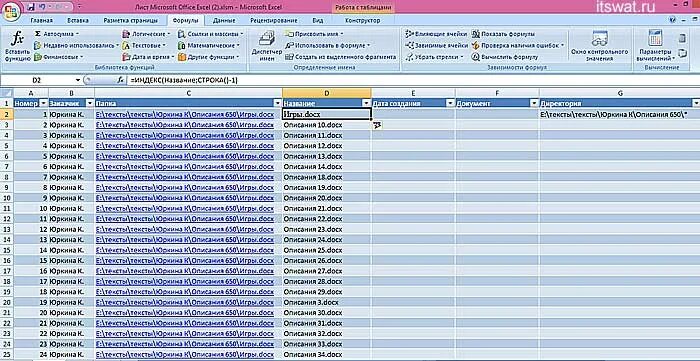Click the calculate now icon in Вычисление group

[x=682, y=38]
